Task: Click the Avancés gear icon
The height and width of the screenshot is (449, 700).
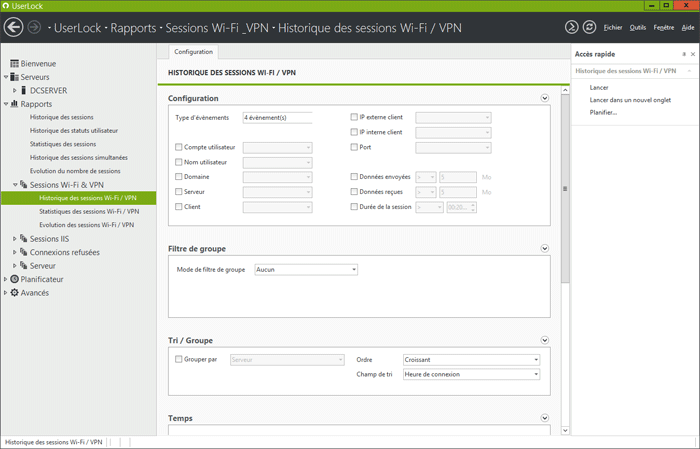Action: 14,292
